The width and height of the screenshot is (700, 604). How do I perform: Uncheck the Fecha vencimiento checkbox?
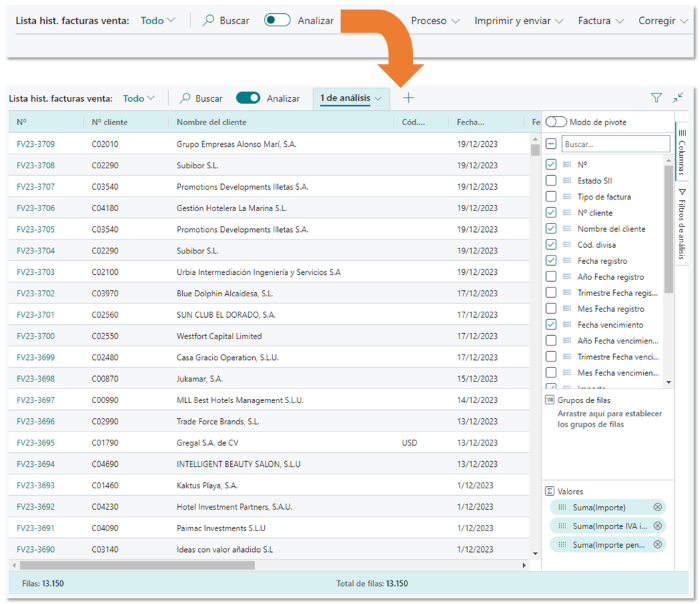[551, 325]
